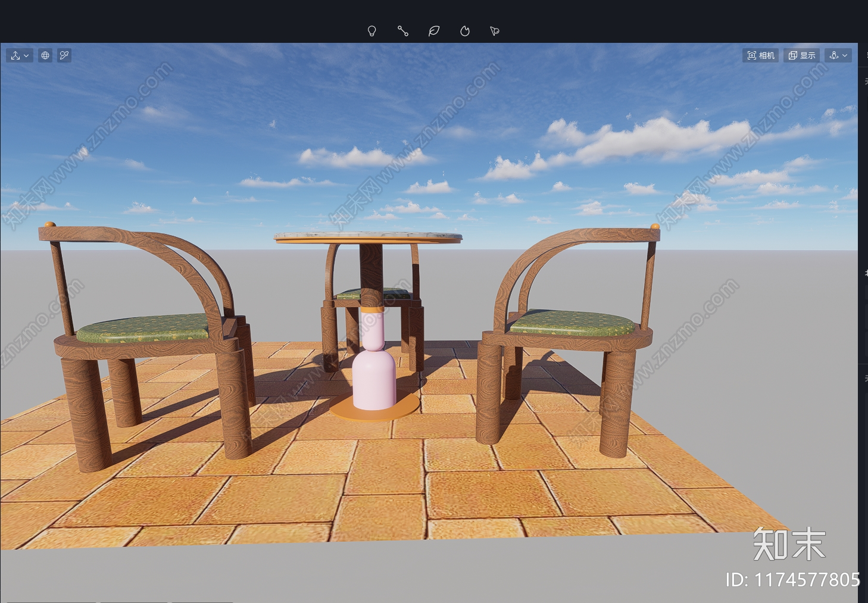Open the axis transform dropdown in the viewport
The image size is (868, 603).
click(20, 55)
